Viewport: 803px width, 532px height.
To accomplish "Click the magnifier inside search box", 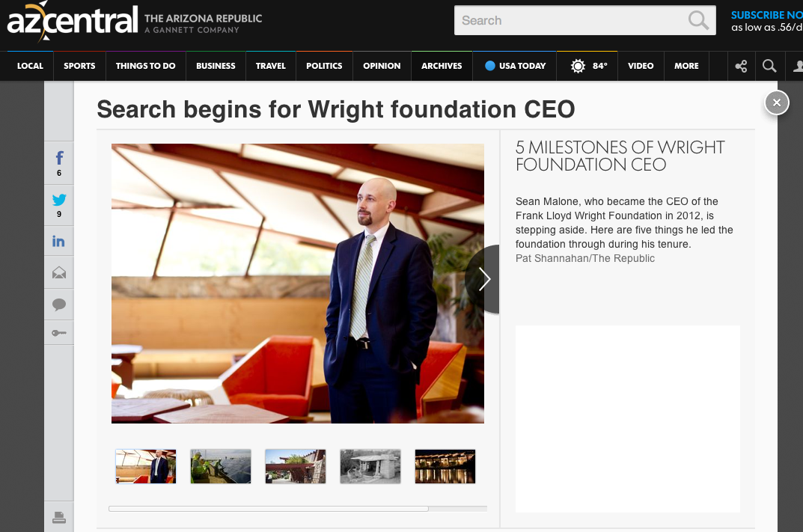I will tap(698, 20).
